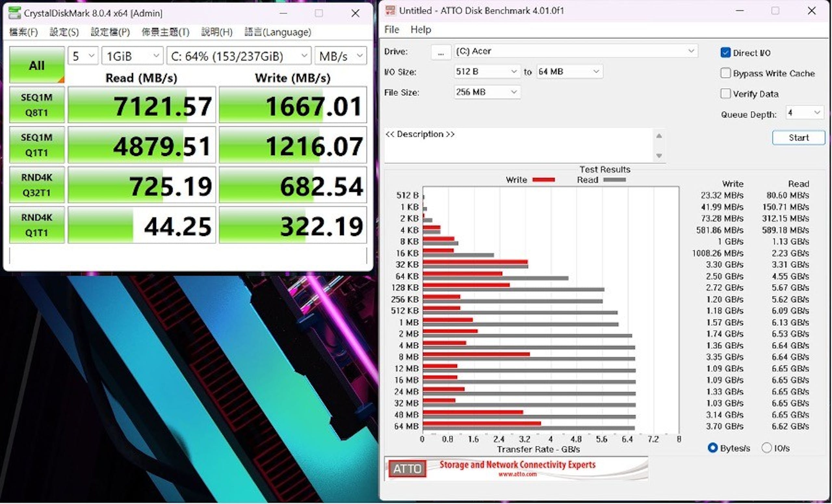Run the SEQ1M Q8T1 test
832x504 pixels.
click(37, 105)
